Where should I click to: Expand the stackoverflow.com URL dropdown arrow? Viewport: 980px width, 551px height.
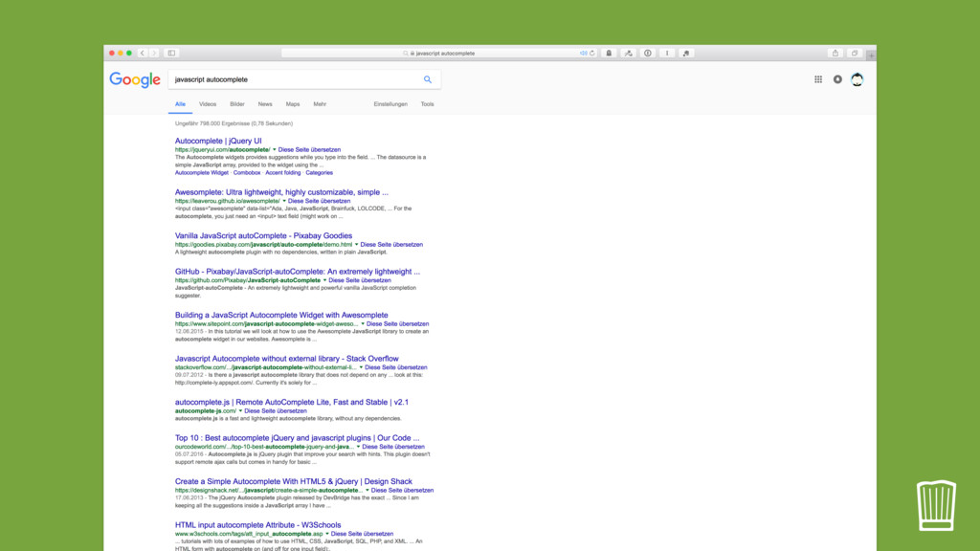click(x=361, y=367)
